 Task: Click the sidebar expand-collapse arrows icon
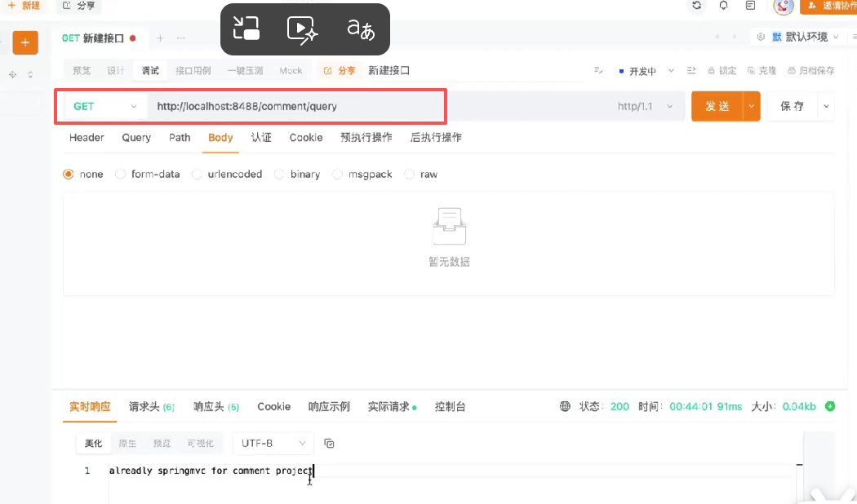coord(31,74)
